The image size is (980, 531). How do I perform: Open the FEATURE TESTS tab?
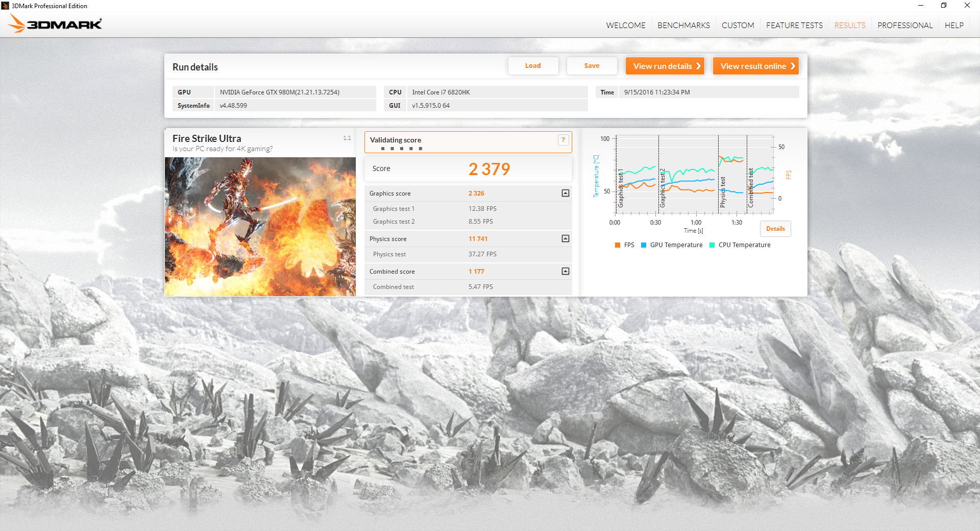coord(794,25)
